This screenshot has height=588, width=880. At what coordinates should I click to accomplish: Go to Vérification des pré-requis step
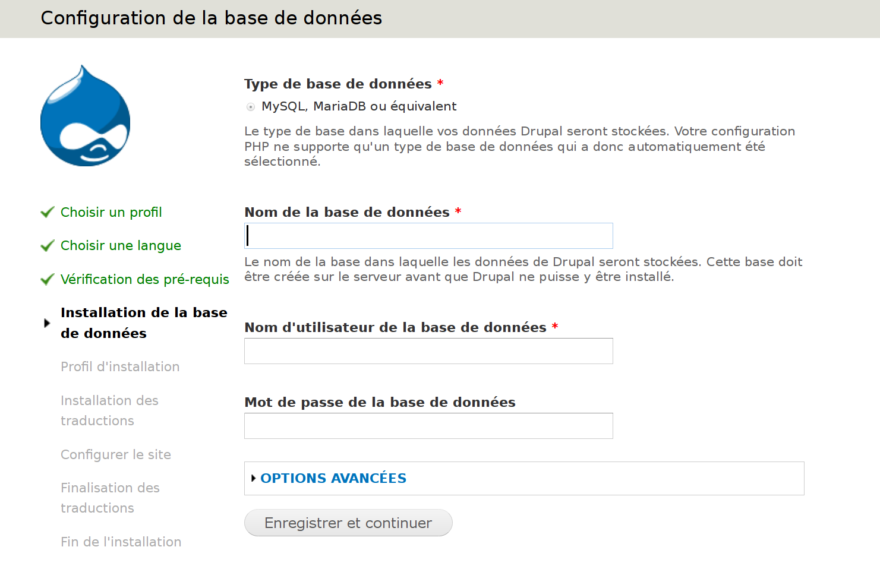point(144,280)
